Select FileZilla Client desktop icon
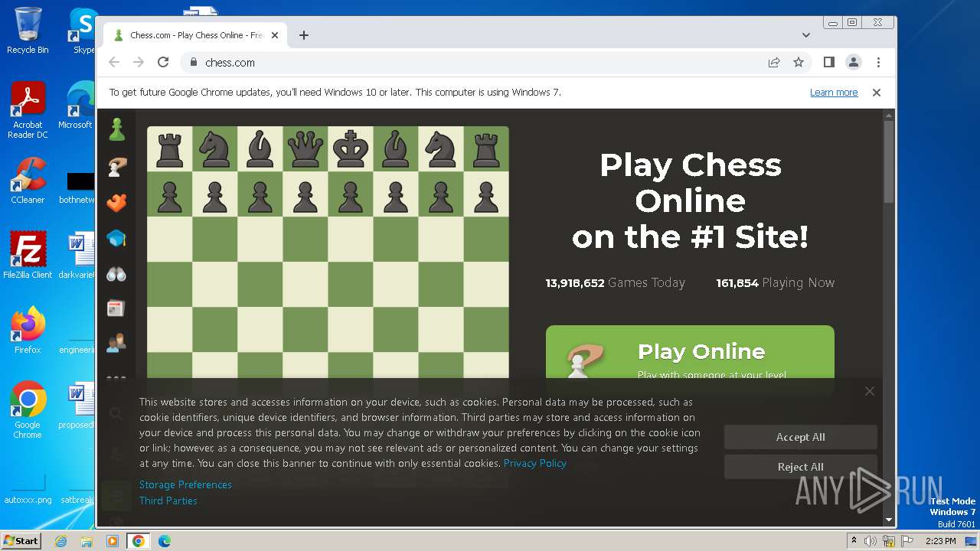Viewport: 980px width, 551px height. [28, 256]
